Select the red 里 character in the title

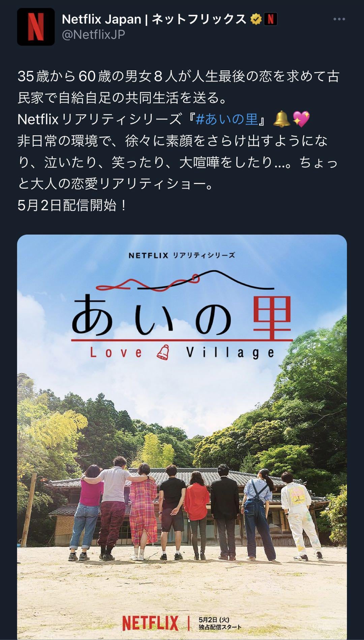pos(272,318)
